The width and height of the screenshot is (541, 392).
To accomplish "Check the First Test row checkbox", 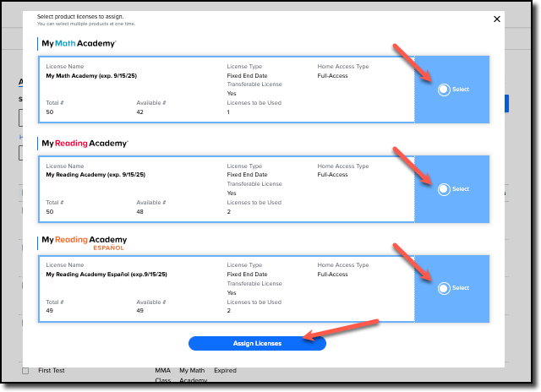I will (x=25, y=371).
